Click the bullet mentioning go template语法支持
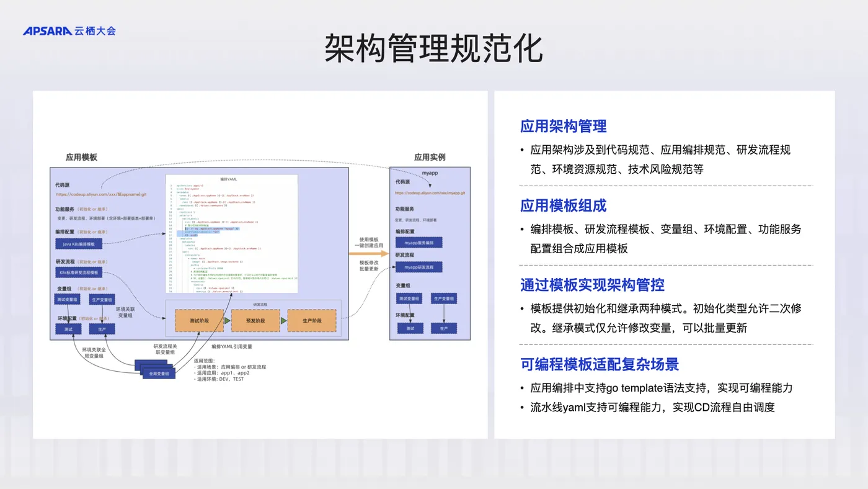Viewport: 868px width, 489px height. pos(657,388)
